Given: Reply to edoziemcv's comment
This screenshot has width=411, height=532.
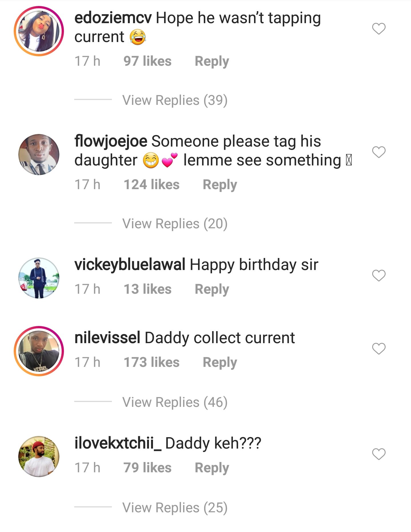Looking at the screenshot, I should (212, 61).
